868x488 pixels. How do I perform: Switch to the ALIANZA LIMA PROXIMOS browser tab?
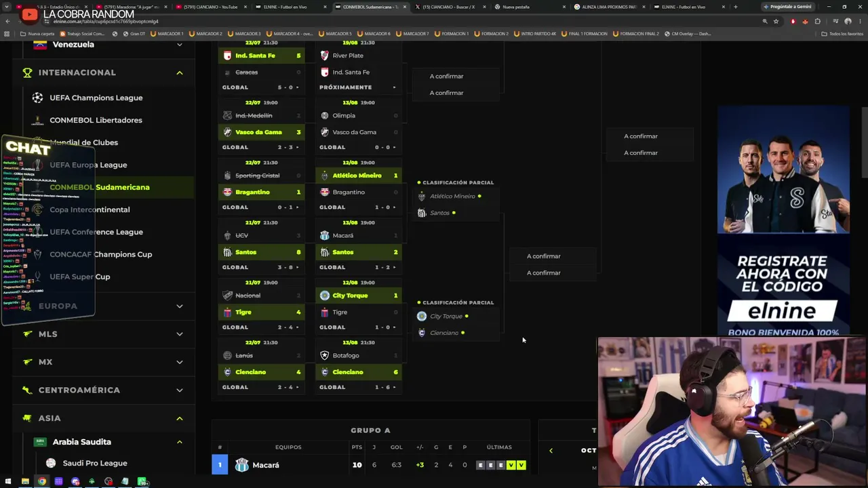[610, 7]
